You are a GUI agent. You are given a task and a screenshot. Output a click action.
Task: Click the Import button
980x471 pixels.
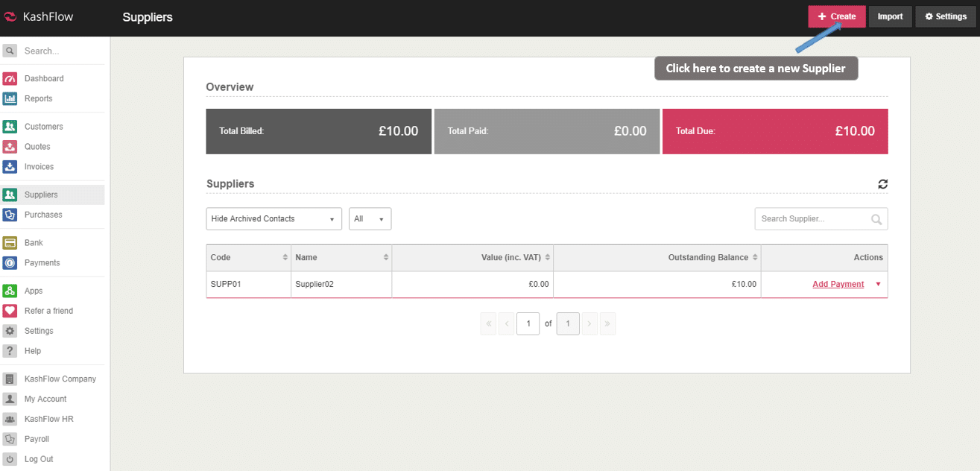coord(890,16)
